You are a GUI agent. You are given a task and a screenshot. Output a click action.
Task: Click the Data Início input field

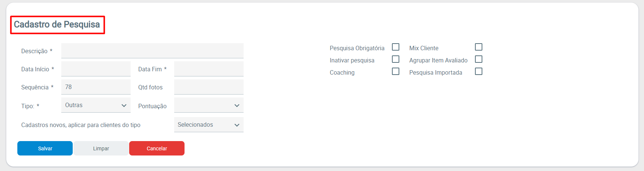coord(96,69)
